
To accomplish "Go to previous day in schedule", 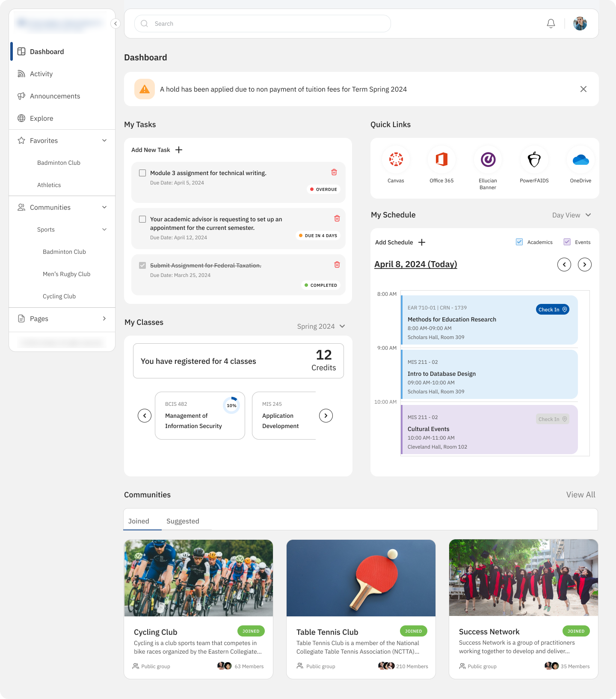I will point(564,265).
